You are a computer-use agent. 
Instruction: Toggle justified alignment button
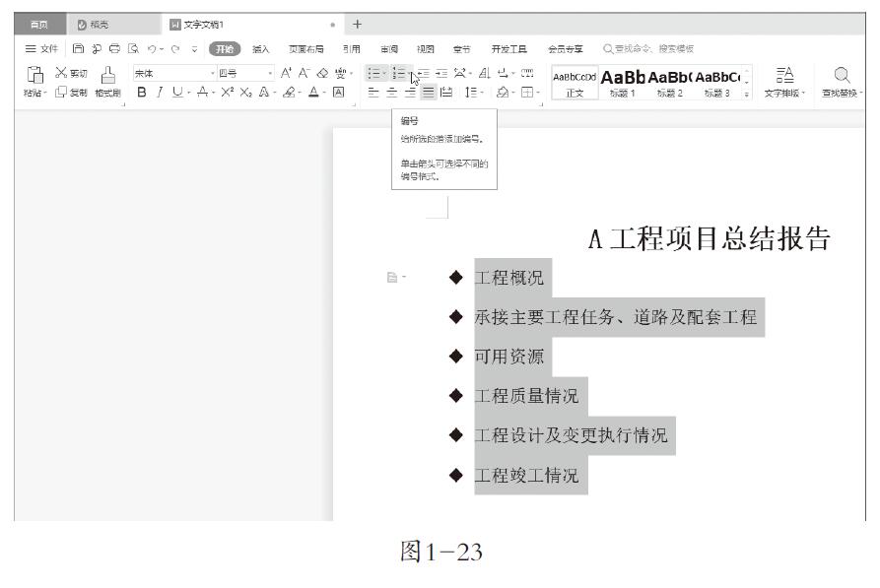coord(429,93)
